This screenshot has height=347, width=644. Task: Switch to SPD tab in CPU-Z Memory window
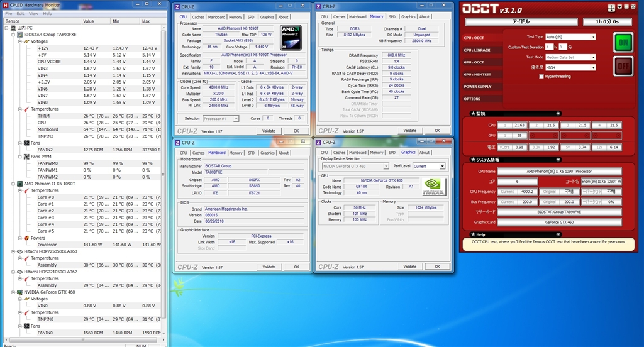[392, 16]
